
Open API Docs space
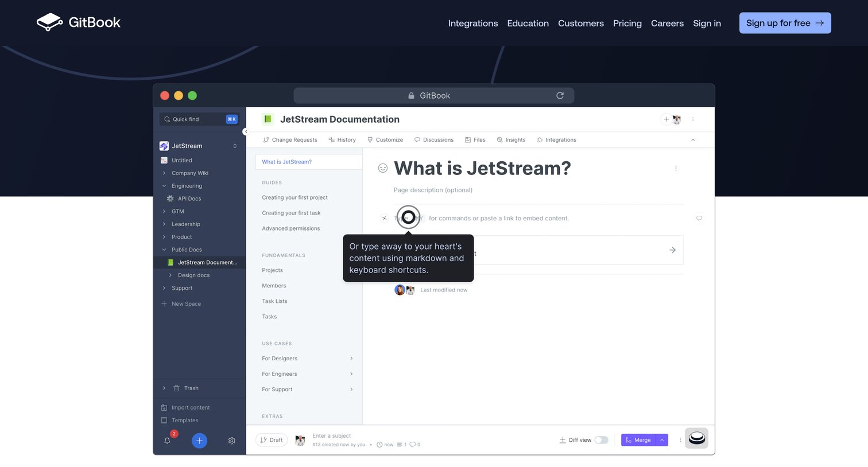(x=189, y=199)
